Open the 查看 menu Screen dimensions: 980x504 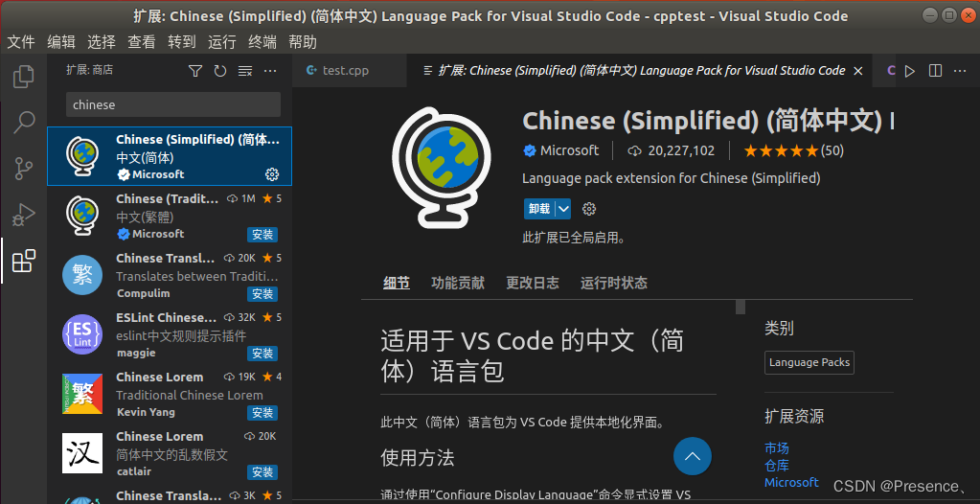click(142, 42)
